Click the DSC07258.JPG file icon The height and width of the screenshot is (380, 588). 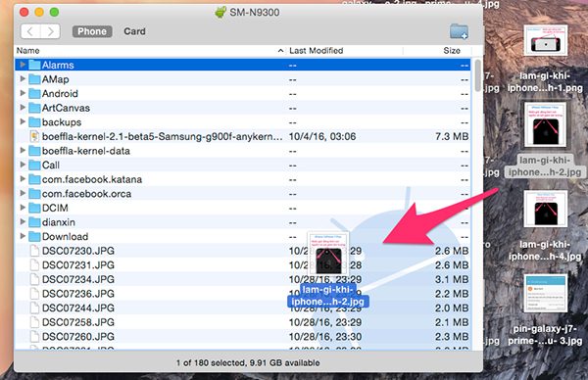[x=34, y=322]
